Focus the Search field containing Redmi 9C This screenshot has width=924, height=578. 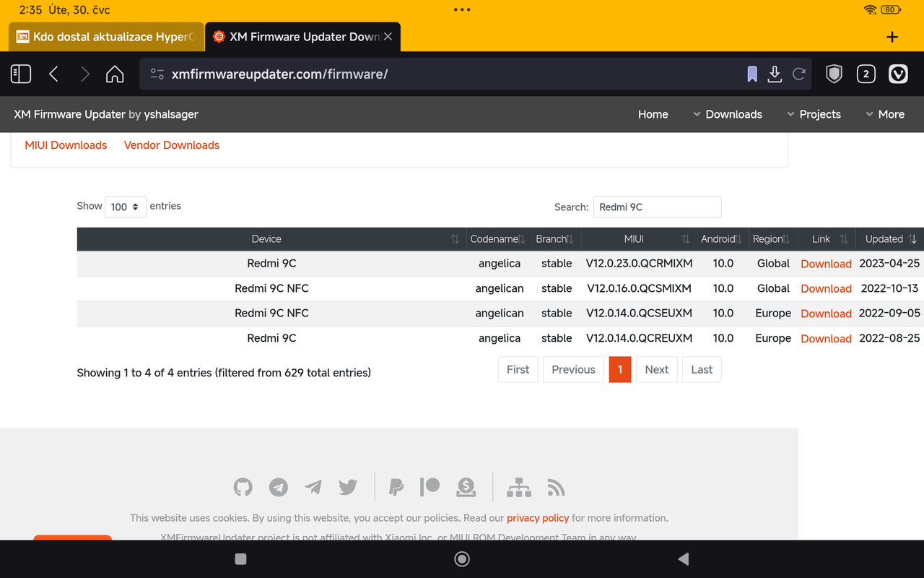pos(657,207)
